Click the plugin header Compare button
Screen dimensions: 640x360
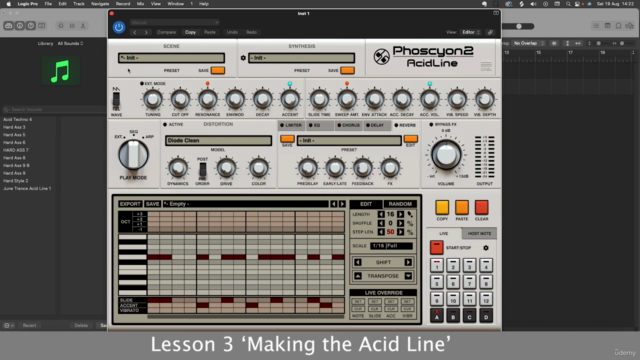(167, 32)
